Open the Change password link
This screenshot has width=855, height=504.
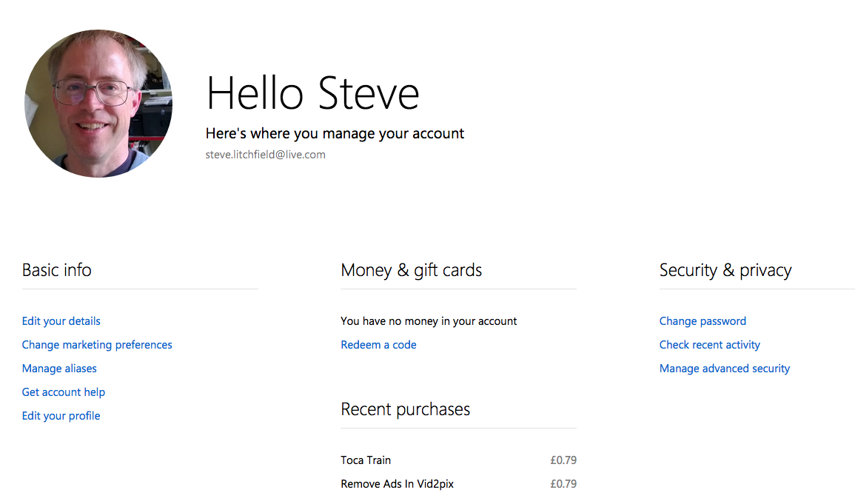703,321
